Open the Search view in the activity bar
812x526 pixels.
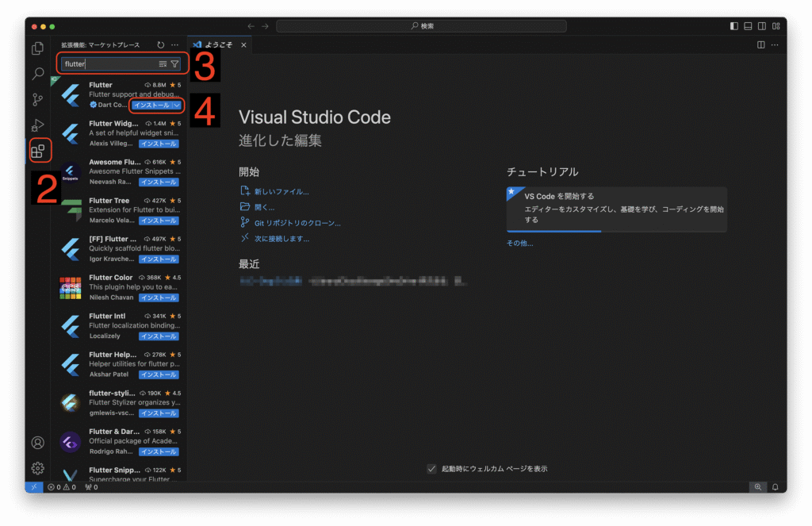[38, 74]
